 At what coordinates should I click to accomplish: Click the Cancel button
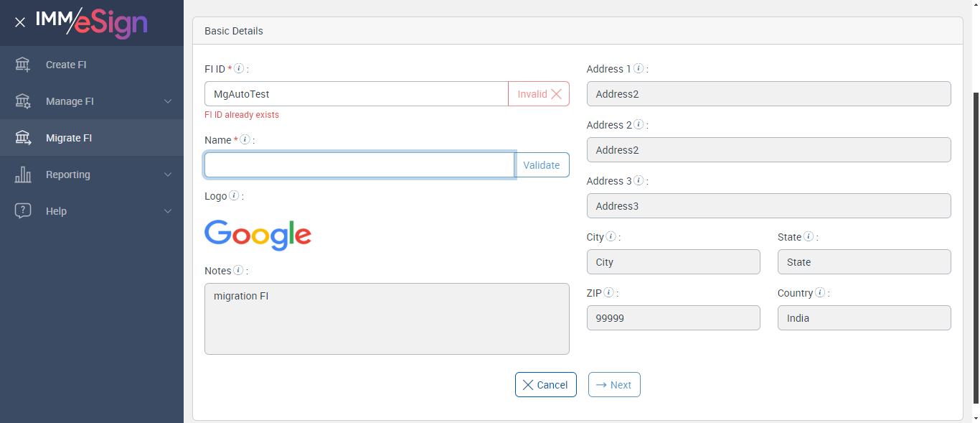pyautogui.click(x=545, y=385)
